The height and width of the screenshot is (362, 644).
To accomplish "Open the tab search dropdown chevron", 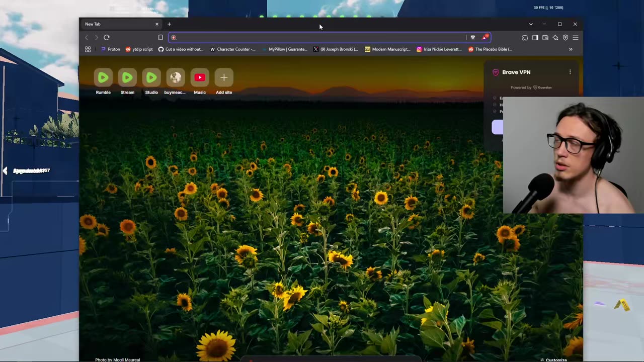I will click(x=531, y=24).
